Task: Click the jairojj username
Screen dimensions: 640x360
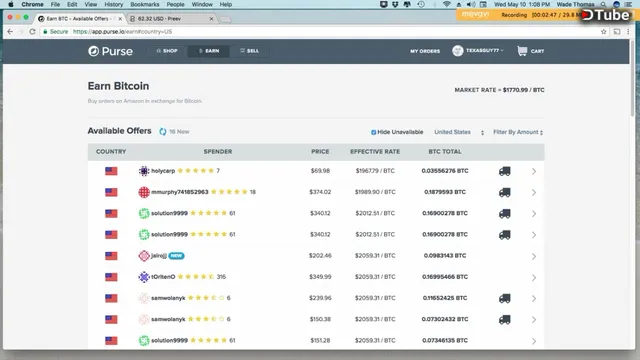Action: pyautogui.click(x=159, y=256)
